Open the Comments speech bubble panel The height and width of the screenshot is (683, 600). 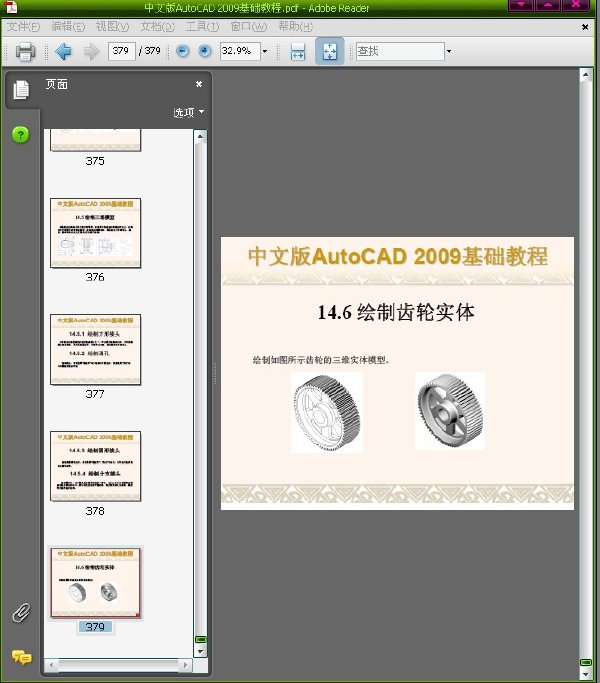pyautogui.click(x=21, y=657)
